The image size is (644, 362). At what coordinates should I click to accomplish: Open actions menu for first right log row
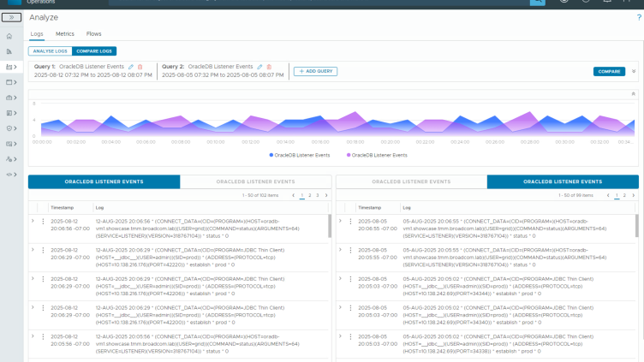tap(350, 222)
